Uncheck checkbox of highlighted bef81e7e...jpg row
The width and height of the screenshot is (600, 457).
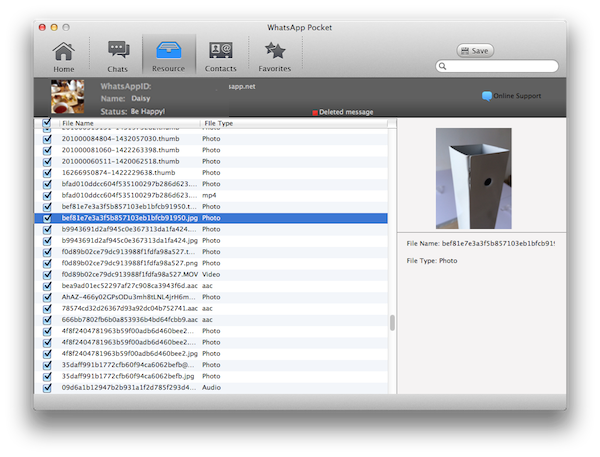coord(47,218)
